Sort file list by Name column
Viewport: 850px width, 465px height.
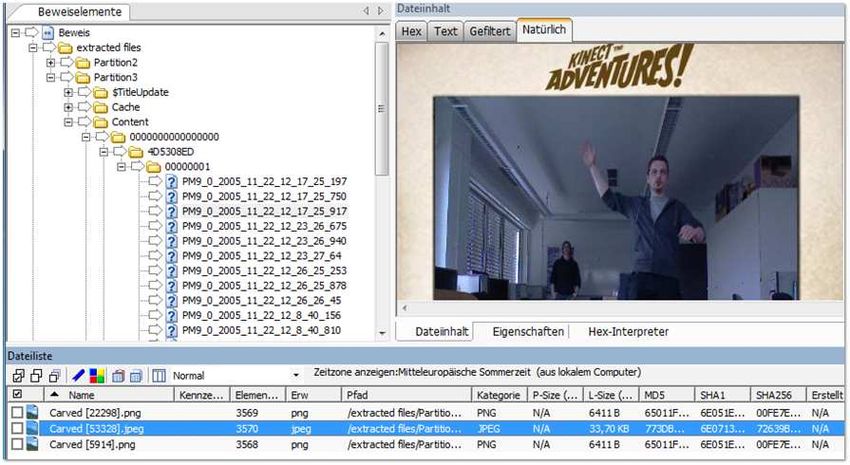coord(109,395)
